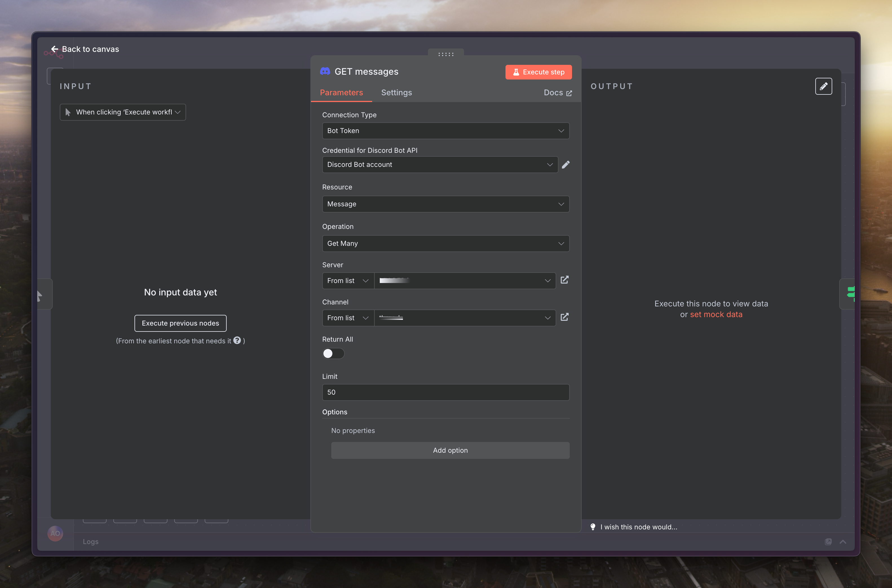The height and width of the screenshot is (588, 892).
Task: Click the set mock data link
Action: tap(716, 314)
